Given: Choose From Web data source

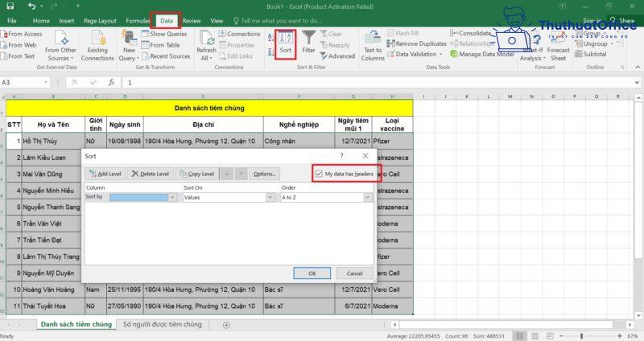Looking at the screenshot, I should point(19,45).
